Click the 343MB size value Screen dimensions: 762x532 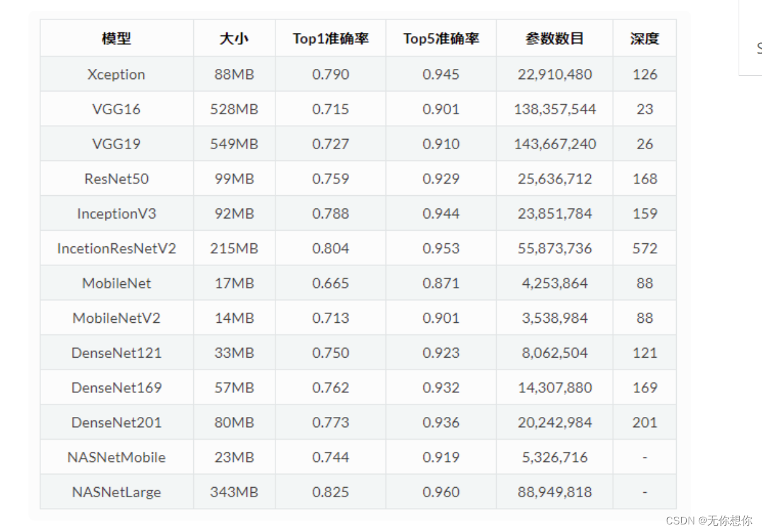pos(234,492)
